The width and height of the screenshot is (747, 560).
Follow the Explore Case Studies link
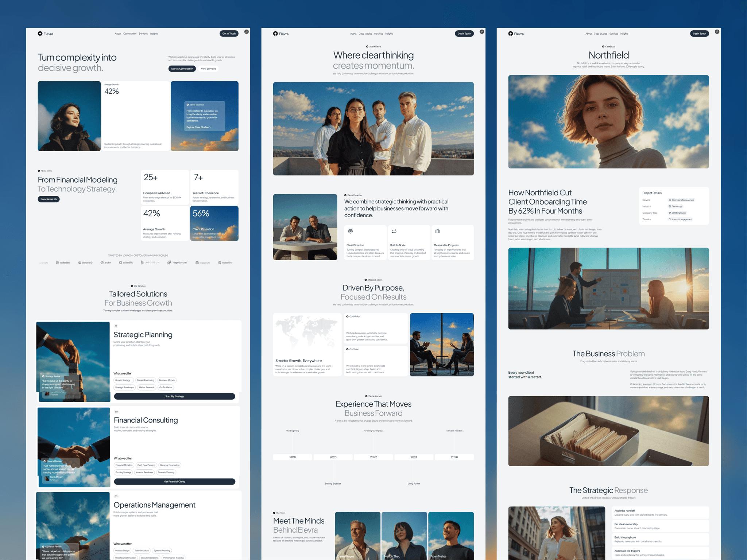[199, 127]
